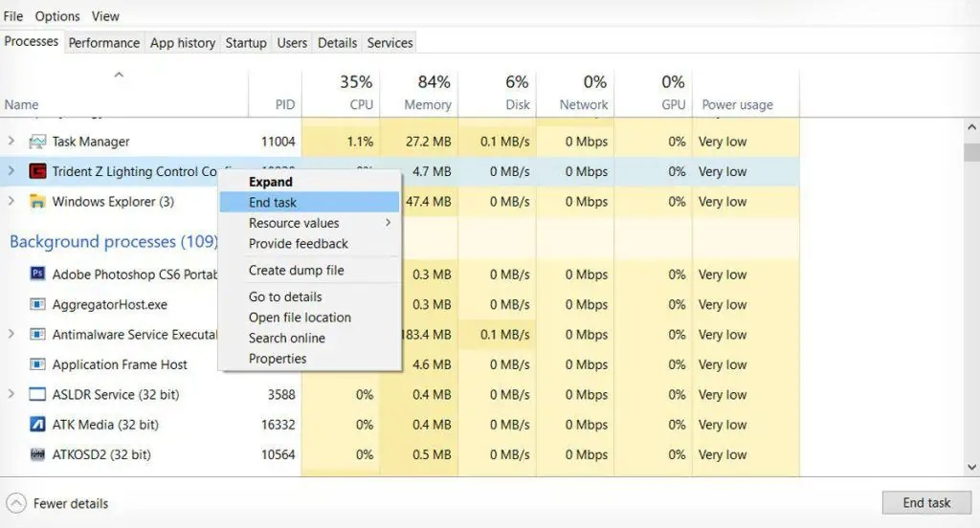Click the Adobe Photoshop CS6 process icon
The width and height of the screenshot is (980, 528).
click(x=37, y=275)
